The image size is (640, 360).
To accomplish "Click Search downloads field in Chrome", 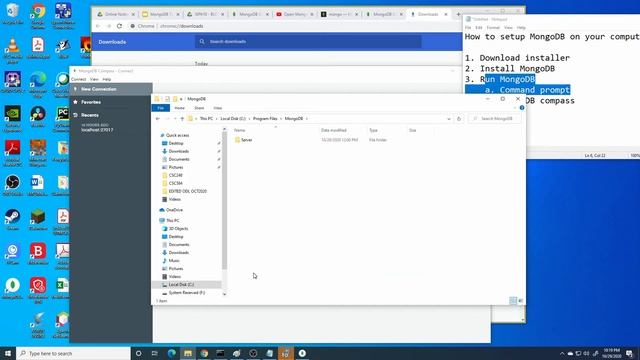I will tap(308, 42).
